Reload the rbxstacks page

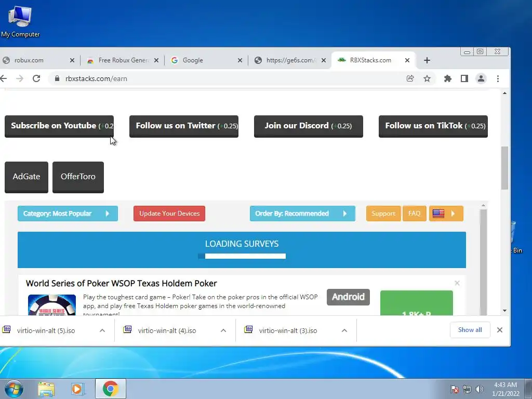point(36,79)
